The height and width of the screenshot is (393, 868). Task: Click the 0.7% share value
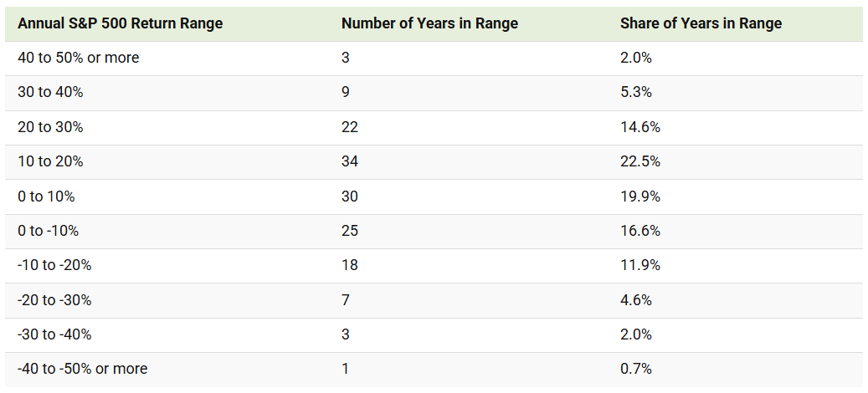pyautogui.click(x=636, y=369)
